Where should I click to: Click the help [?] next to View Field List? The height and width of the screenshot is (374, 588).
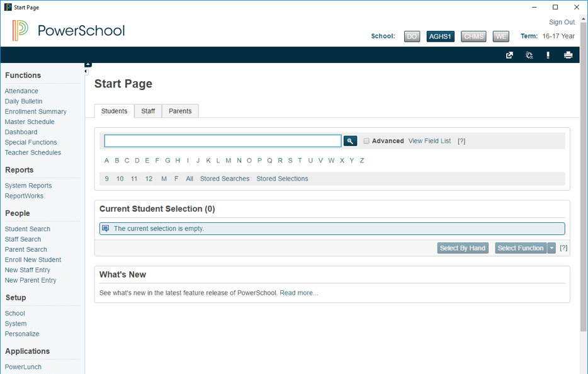coord(461,141)
